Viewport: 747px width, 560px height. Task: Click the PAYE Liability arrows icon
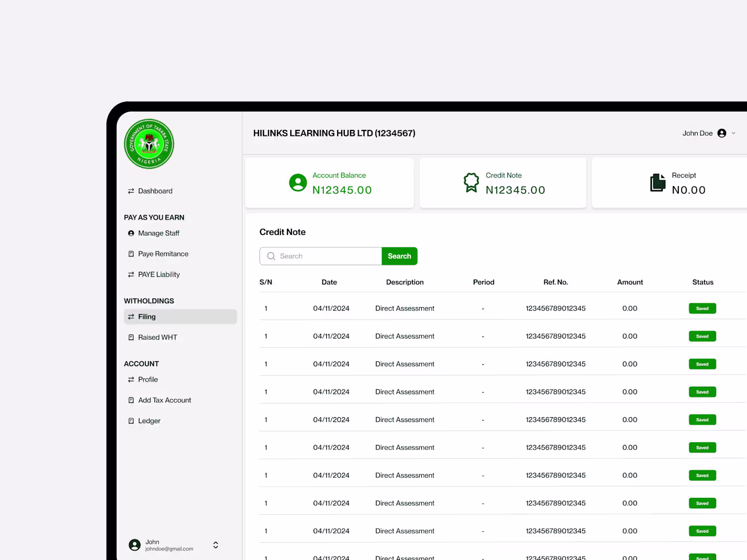(131, 275)
